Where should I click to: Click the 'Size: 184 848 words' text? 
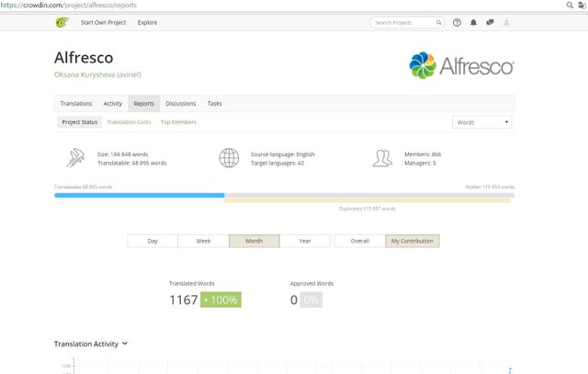[x=122, y=154]
